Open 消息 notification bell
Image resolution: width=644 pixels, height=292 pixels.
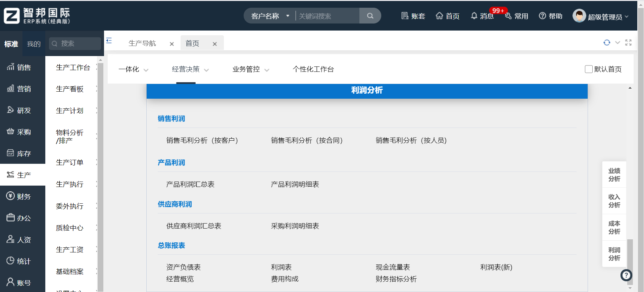pyautogui.click(x=482, y=16)
